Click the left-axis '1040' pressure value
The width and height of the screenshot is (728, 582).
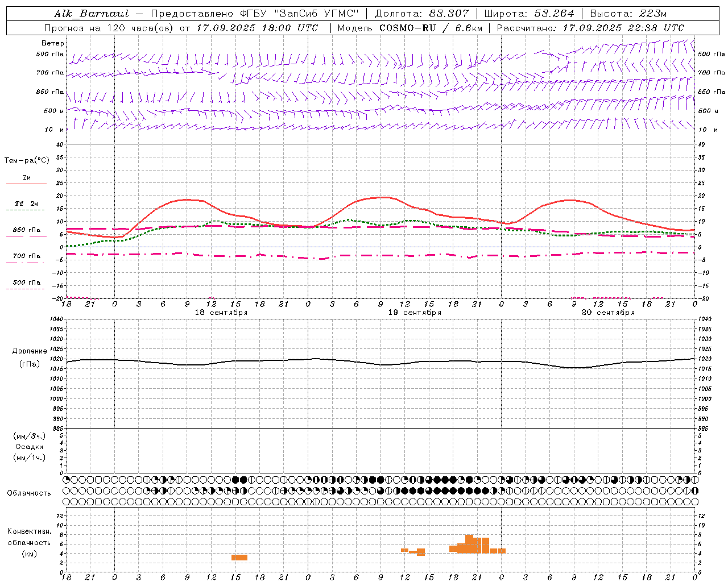[x=56, y=319]
